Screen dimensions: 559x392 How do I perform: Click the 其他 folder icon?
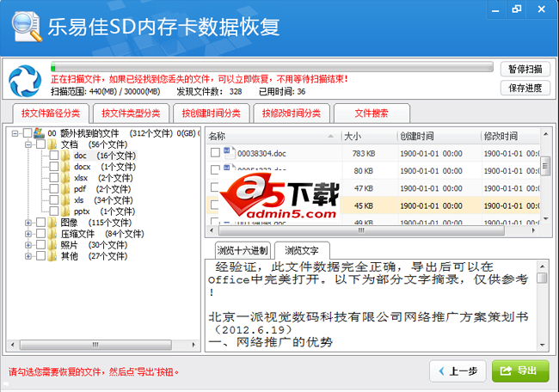tap(52, 256)
